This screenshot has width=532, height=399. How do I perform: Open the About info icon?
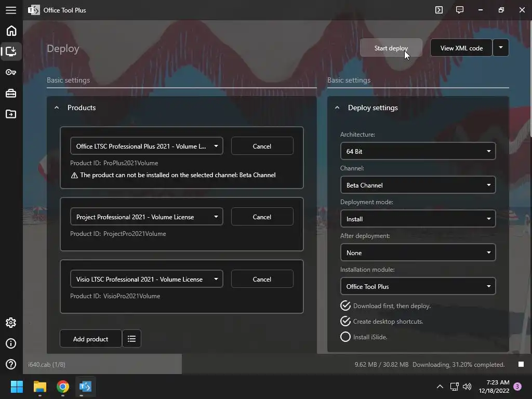(x=11, y=343)
